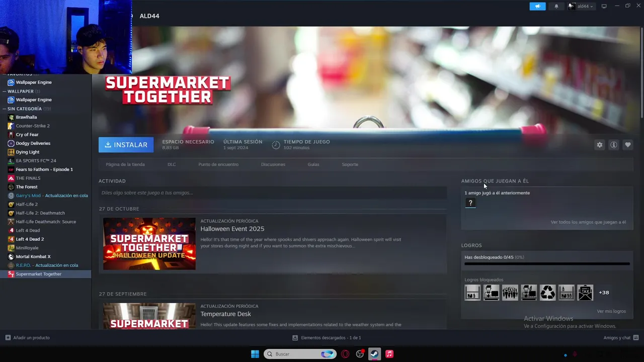Image resolution: width=644 pixels, height=362 pixels.
Task: Open DLC tab
Action: (172, 164)
